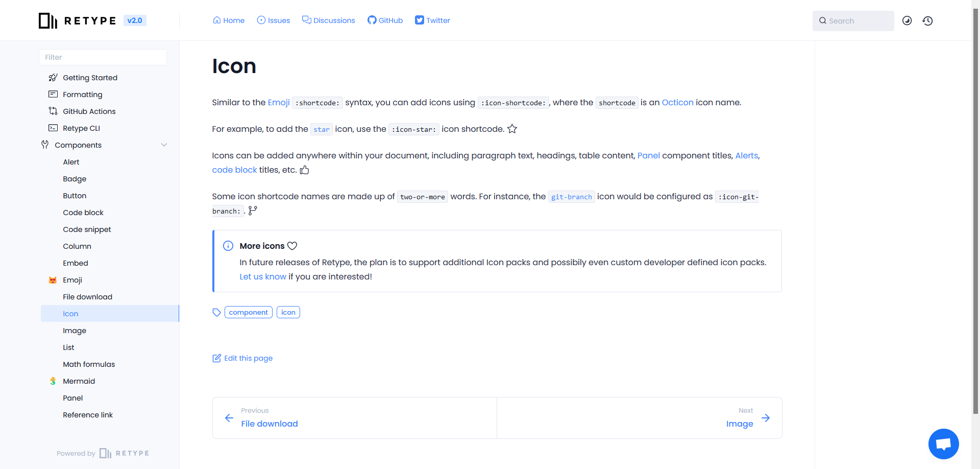Click the history/recent changes icon top right
This screenshot has height=469, width=980.
pyautogui.click(x=928, y=20)
